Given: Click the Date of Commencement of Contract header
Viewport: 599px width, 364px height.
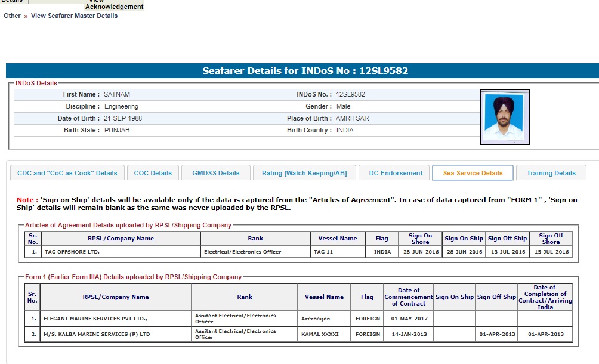Looking at the screenshot, I should [408, 297].
